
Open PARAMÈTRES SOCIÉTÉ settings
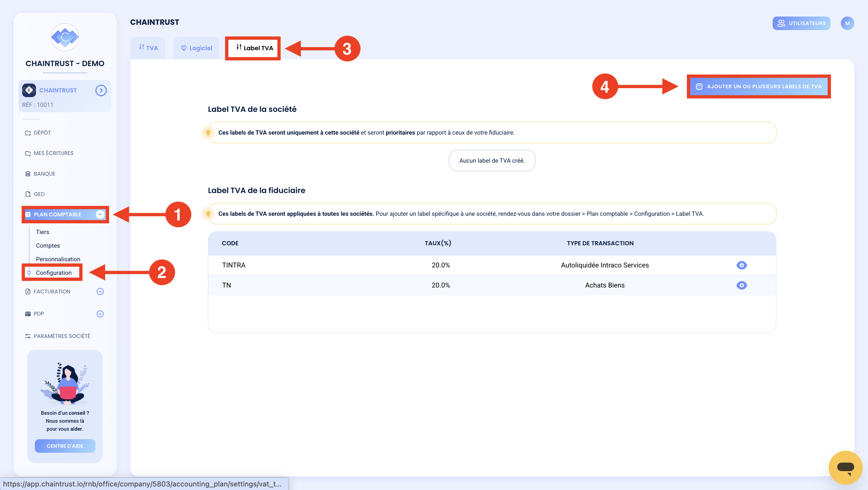pyautogui.click(x=62, y=336)
